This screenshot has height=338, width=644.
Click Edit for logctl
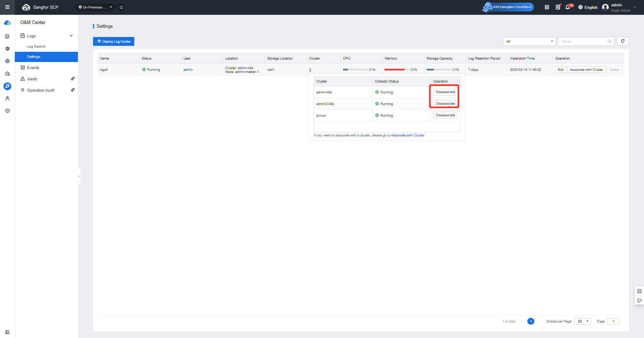click(560, 70)
